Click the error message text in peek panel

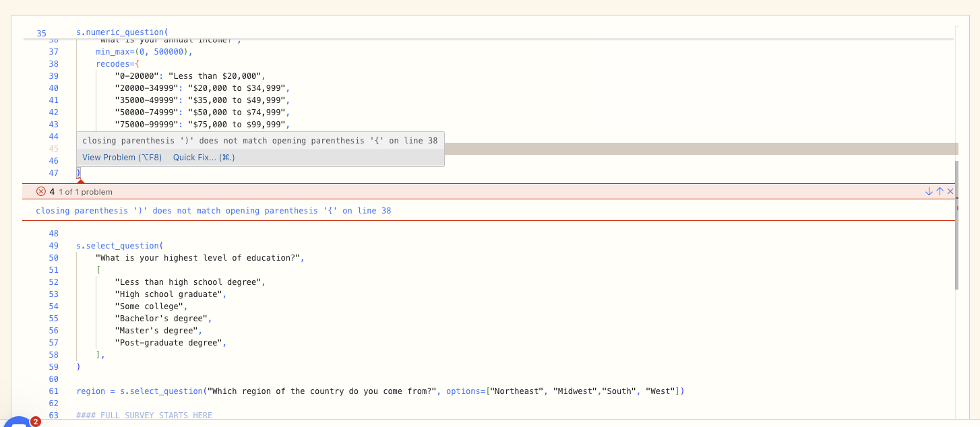coord(213,211)
